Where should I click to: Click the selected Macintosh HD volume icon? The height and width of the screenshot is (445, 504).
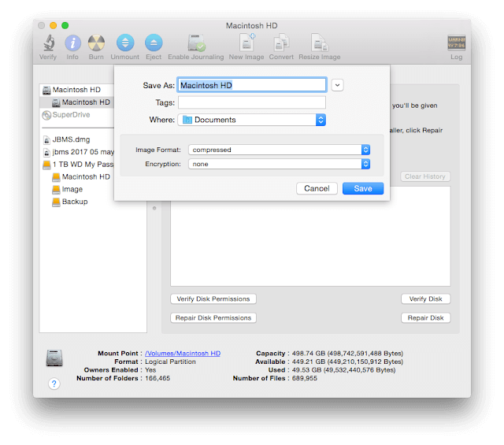pos(56,102)
